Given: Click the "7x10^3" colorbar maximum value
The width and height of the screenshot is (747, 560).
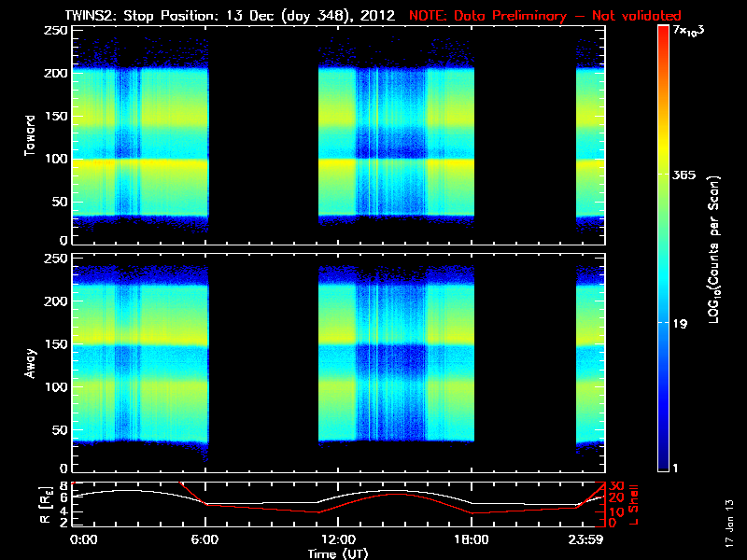Looking at the screenshot, I should [688, 31].
